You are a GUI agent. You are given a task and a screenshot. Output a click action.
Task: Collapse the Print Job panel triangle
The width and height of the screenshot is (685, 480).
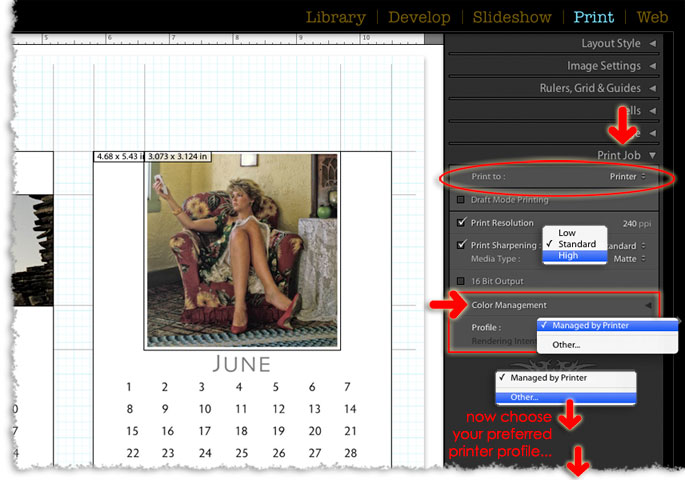(652, 155)
